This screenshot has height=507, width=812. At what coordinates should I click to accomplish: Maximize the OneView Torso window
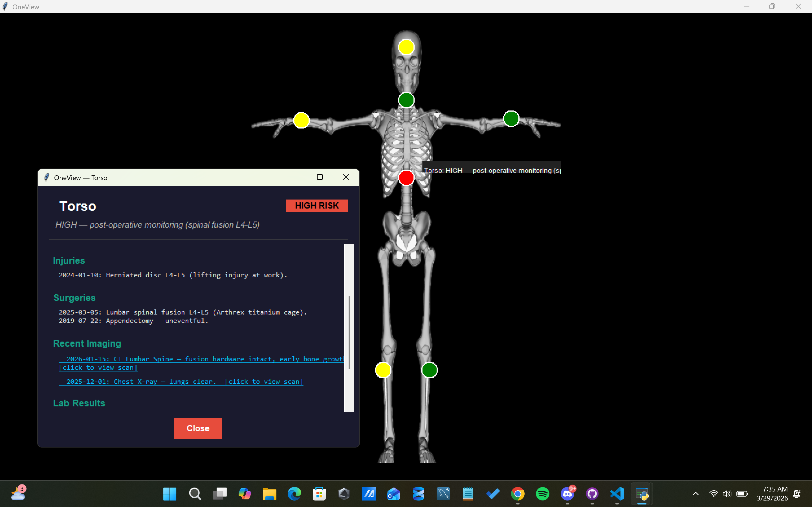[320, 177]
